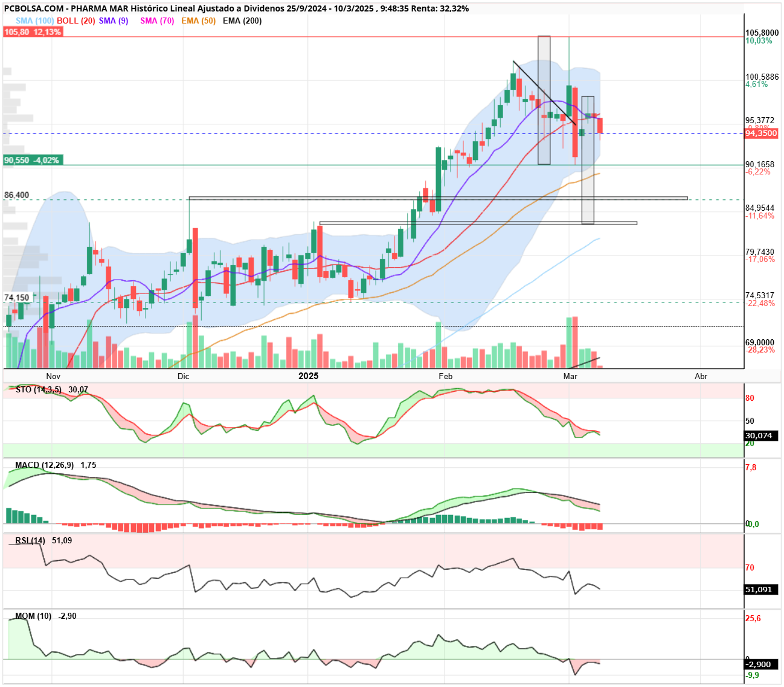This screenshot has height=687, width=784.
Task: Select the EMA (200) legend label
Action: pyautogui.click(x=242, y=21)
